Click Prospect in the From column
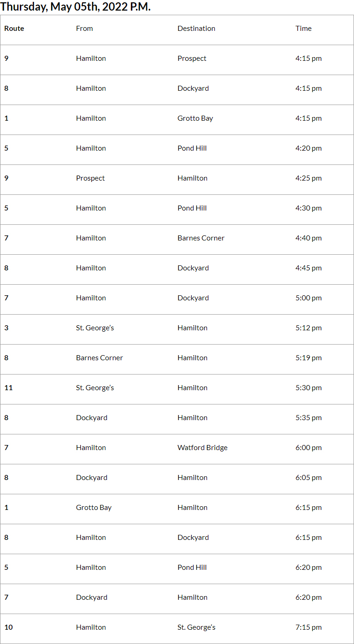The width and height of the screenshot is (354, 644). pyautogui.click(x=90, y=178)
